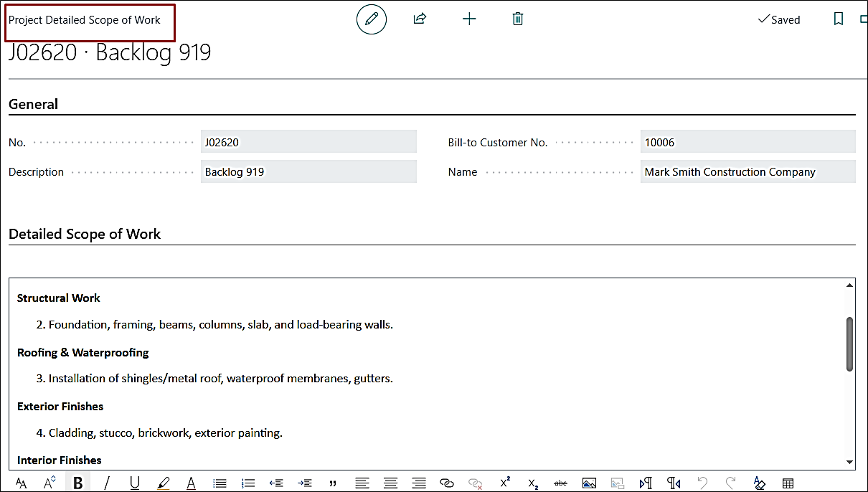The height and width of the screenshot is (492, 868).
Task: Apply italic formatting
Action: (x=106, y=483)
